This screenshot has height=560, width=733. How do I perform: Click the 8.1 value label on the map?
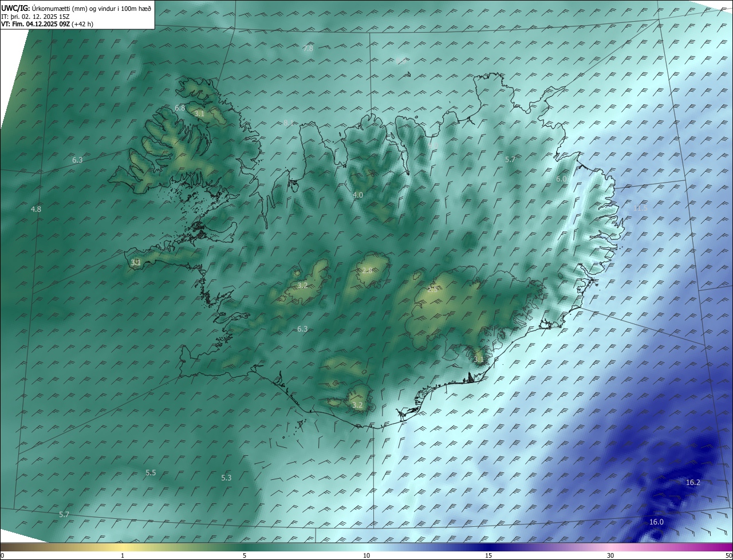click(289, 123)
